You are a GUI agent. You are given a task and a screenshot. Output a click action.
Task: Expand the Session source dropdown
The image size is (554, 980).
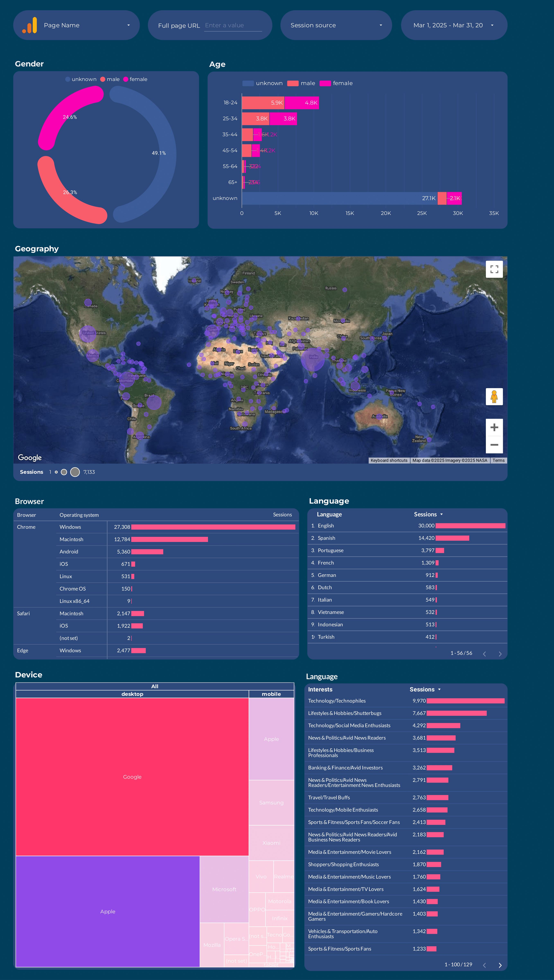click(x=336, y=25)
